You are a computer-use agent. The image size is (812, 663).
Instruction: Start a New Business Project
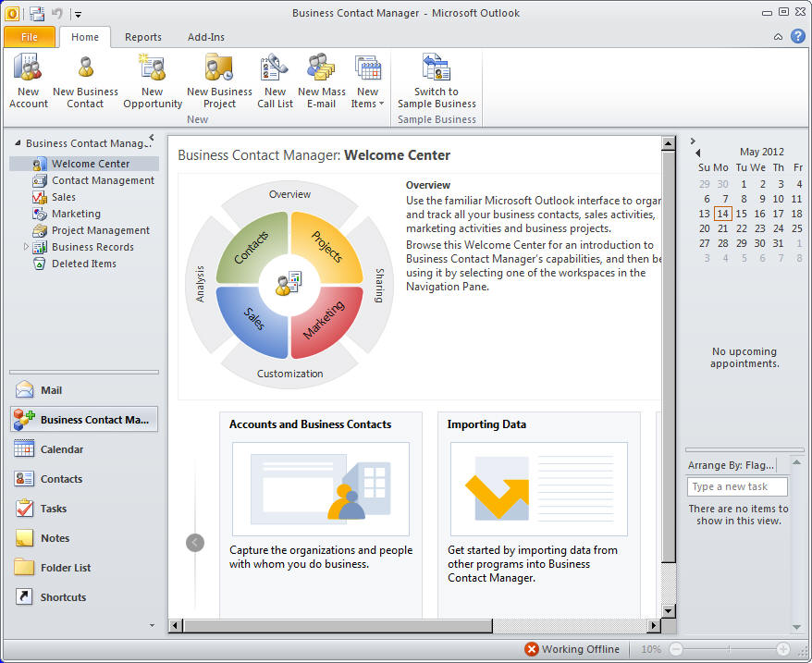coord(219,80)
